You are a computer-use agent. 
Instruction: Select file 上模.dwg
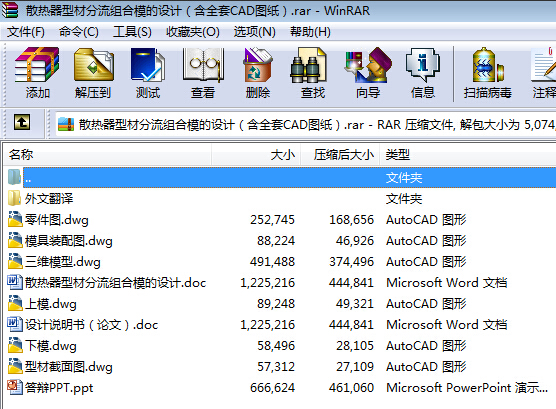pos(50,304)
